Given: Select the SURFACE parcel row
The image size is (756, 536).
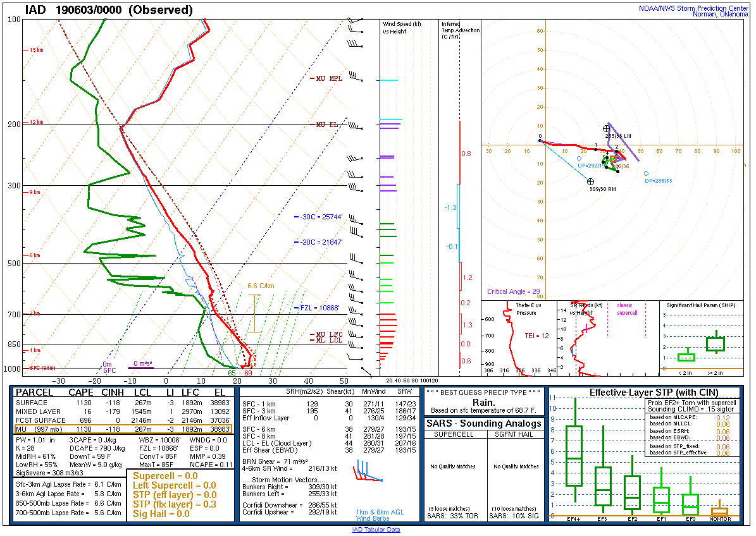Looking at the screenshot, I should [123, 403].
